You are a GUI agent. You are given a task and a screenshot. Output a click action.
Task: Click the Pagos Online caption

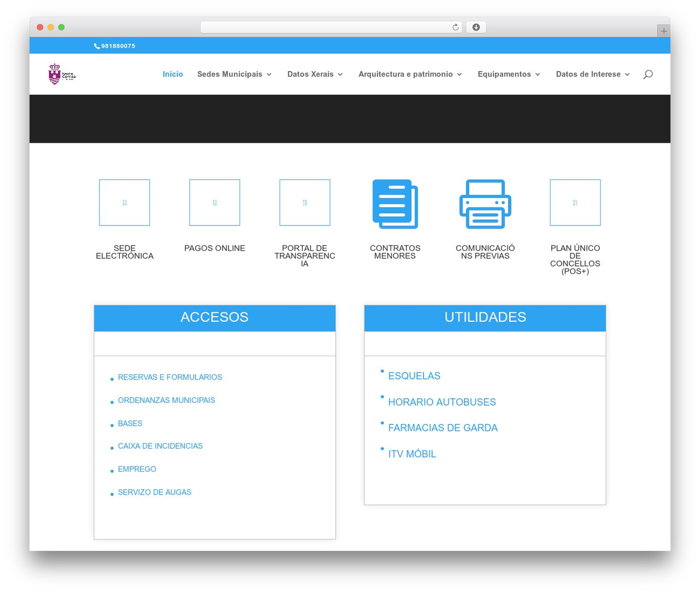coord(214,248)
